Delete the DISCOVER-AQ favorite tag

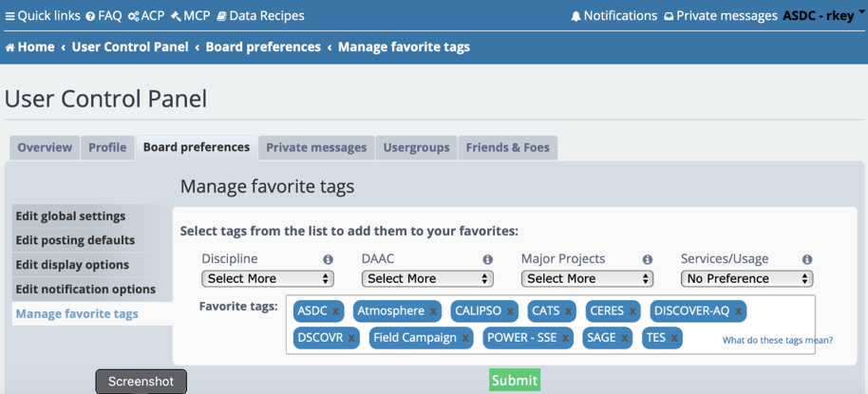tap(738, 311)
